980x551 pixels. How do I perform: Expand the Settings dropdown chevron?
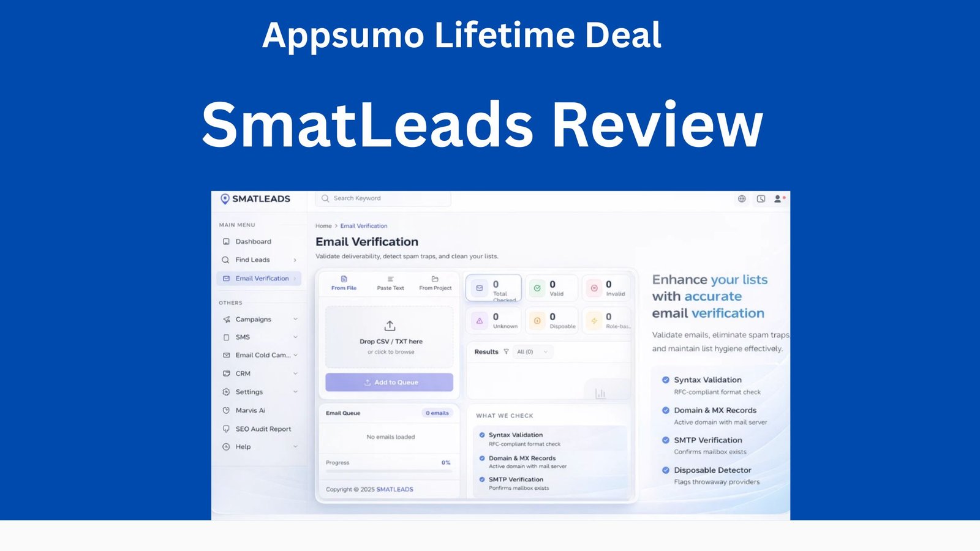pyautogui.click(x=295, y=392)
